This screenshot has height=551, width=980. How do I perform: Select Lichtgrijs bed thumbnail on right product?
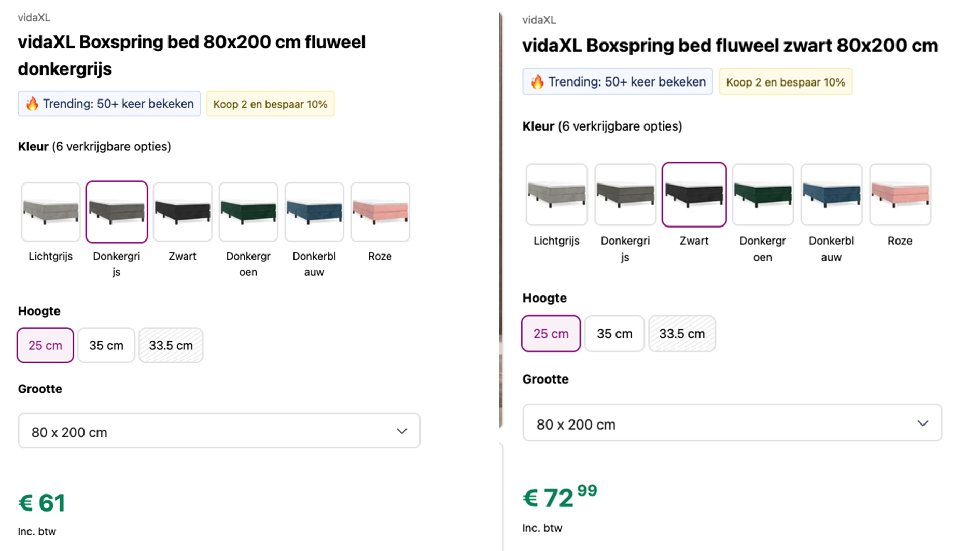[x=556, y=194]
